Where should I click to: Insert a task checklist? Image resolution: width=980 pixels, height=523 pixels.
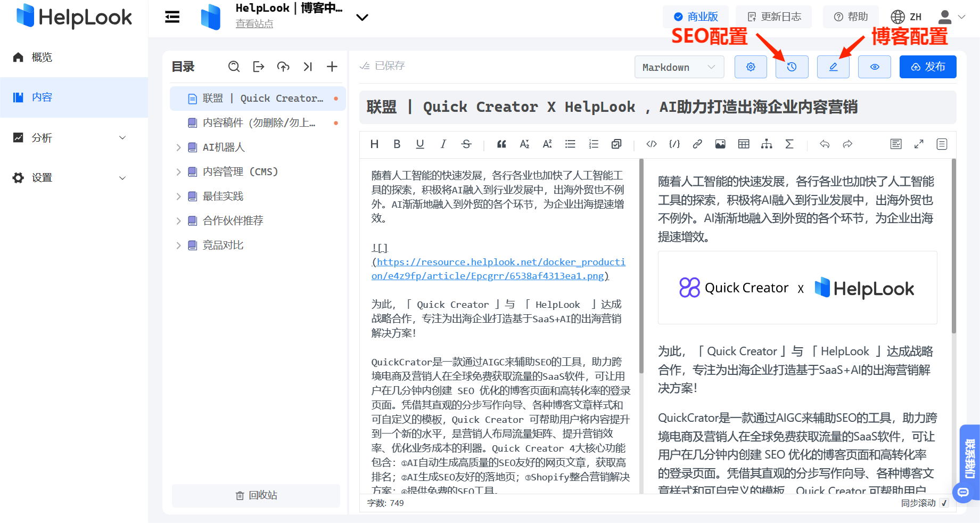[x=616, y=144]
